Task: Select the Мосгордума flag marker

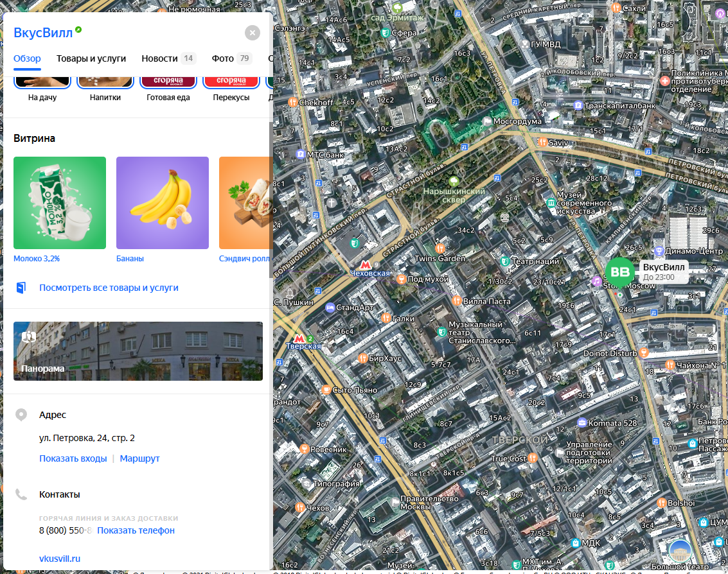Action: pos(486,121)
